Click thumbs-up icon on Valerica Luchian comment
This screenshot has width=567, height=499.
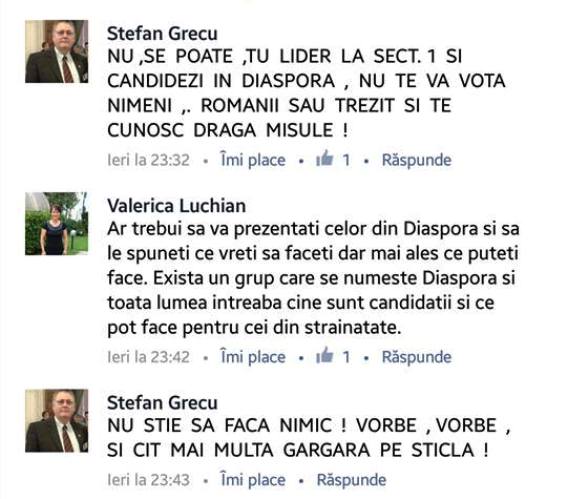324,355
